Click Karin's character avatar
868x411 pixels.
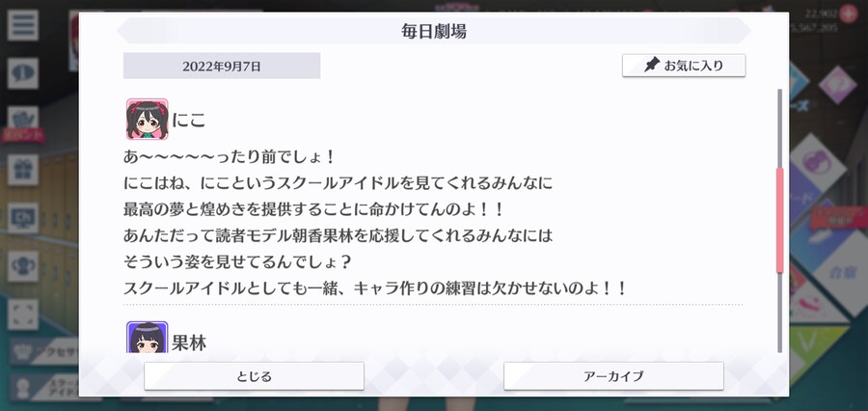tap(147, 338)
